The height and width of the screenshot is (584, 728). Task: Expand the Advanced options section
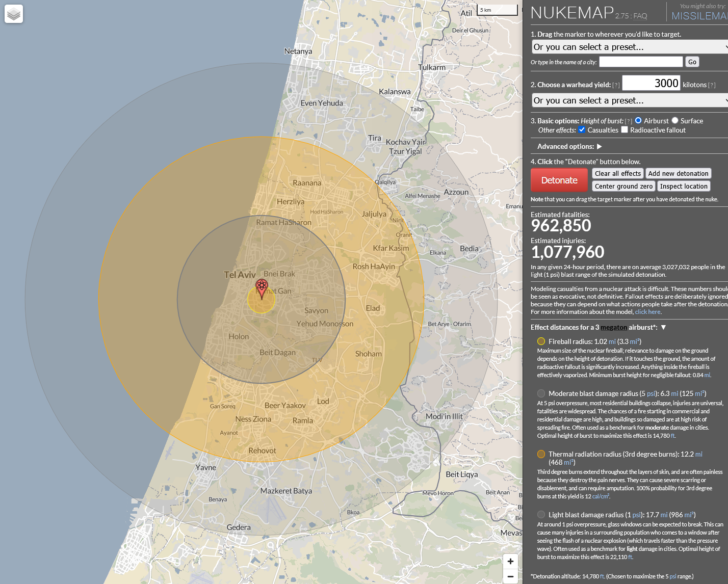(600, 146)
